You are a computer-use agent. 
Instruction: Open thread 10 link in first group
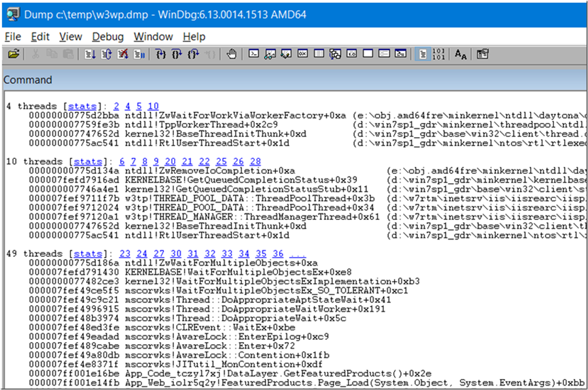tap(153, 106)
